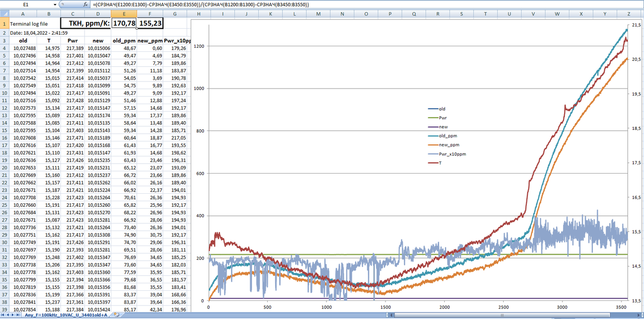Select the 'ТКН, ppm/K:' label cell

86,24
